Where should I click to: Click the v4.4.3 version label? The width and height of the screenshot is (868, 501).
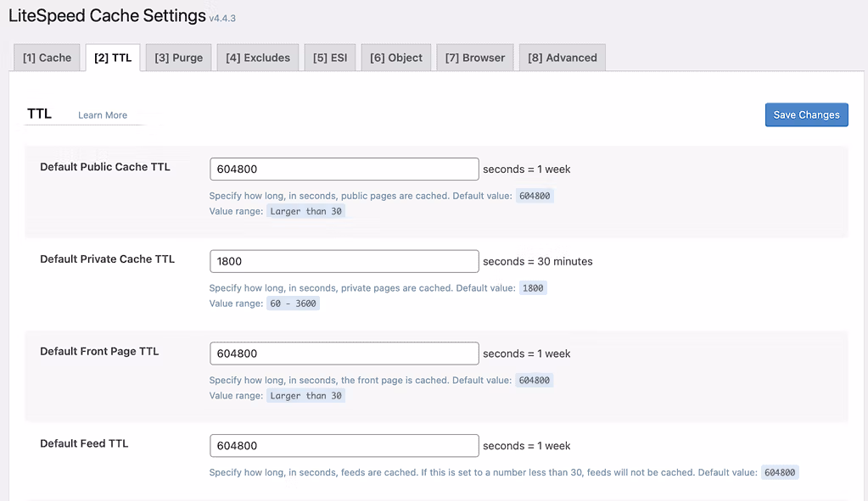coord(222,19)
